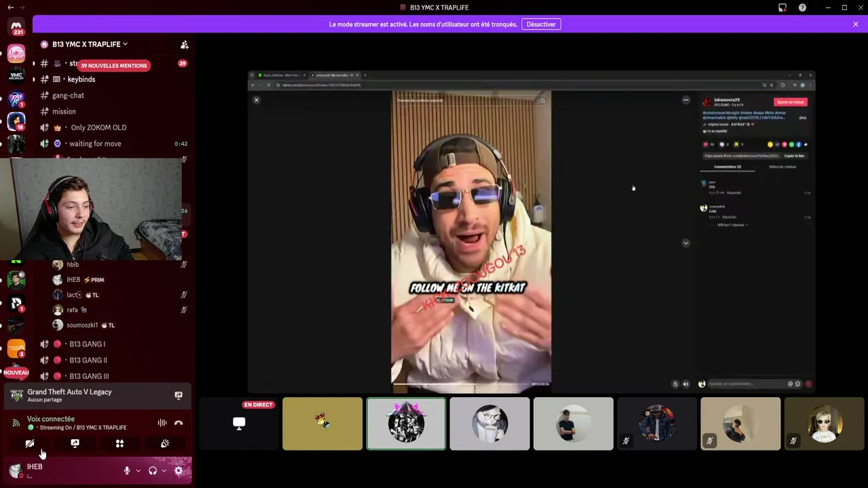868x488 pixels.
Task: Open the YMC Roleplay server icon
Action: click(16, 75)
